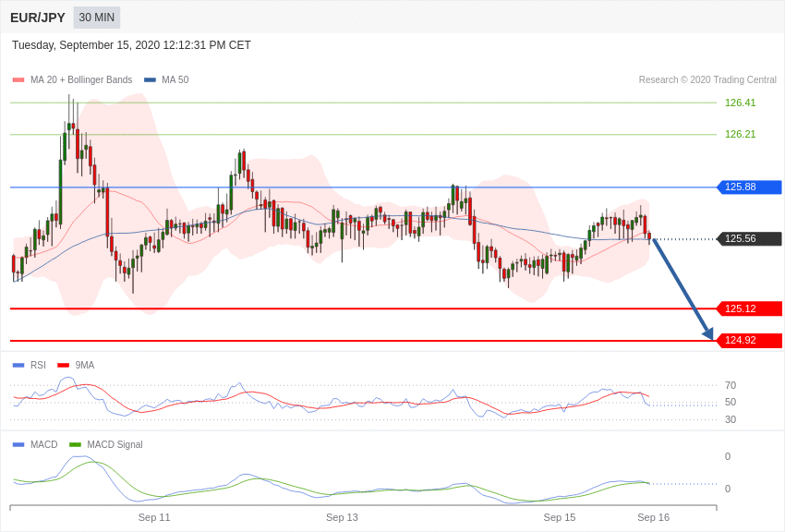Screen dimensions: 785x532
Task: Click the RSI legend color swatch
Action: [18, 366]
